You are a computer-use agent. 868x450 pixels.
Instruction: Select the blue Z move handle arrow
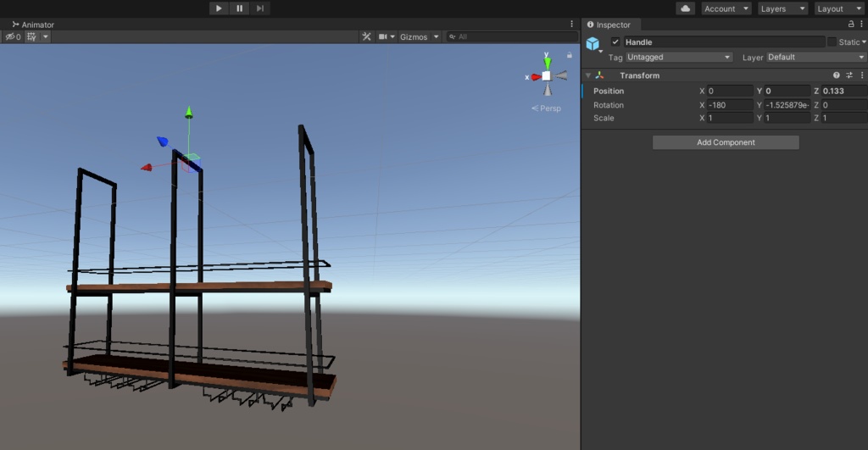162,142
